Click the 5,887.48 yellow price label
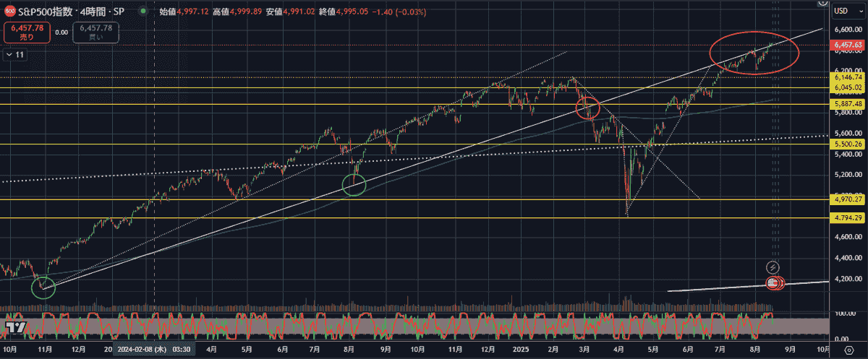The width and height of the screenshot is (868, 359). coord(848,104)
